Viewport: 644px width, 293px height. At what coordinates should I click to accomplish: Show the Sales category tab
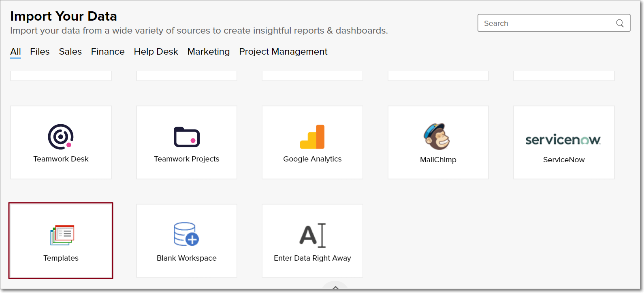(70, 52)
